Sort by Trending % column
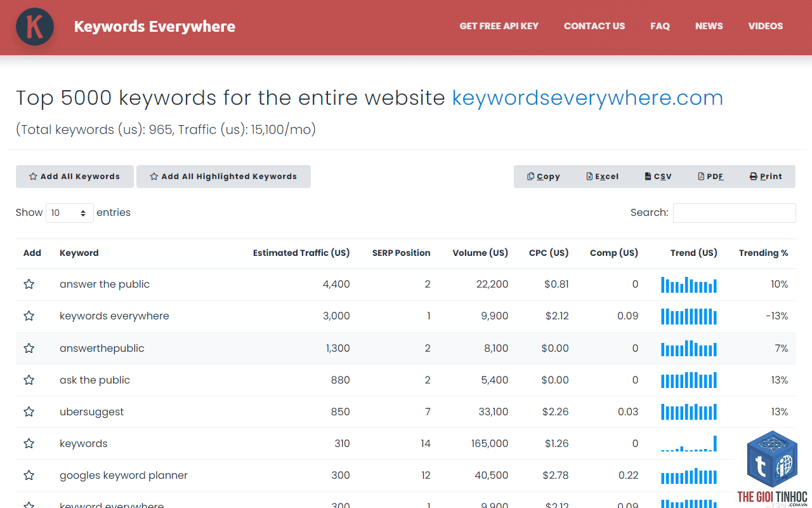812x508 pixels. pos(764,253)
